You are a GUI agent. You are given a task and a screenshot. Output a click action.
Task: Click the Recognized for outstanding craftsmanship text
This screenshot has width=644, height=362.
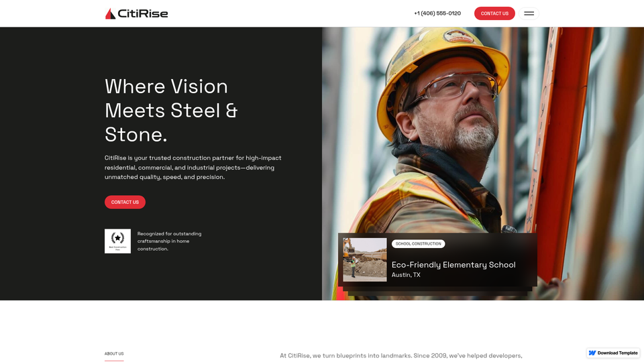click(169, 241)
